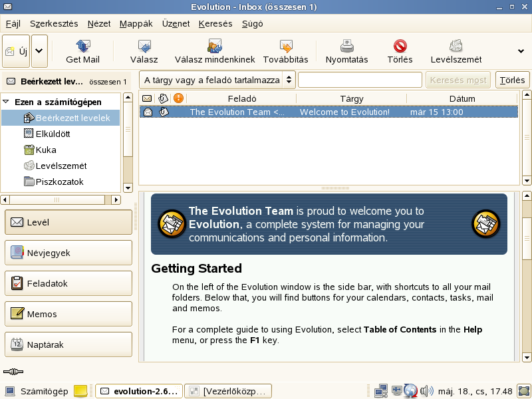Image resolution: width=532 pixels, height=399 pixels.
Task: Sort messages by Feladó column
Action: click(241, 98)
